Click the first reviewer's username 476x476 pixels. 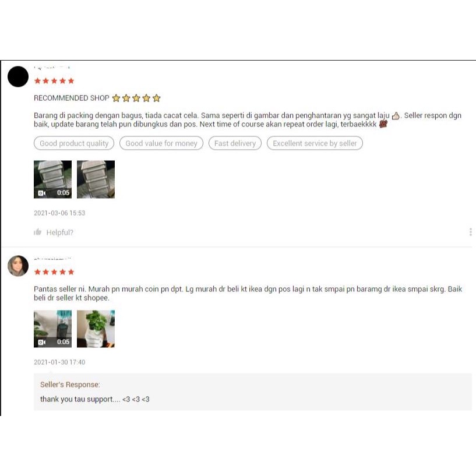click(52, 68)
